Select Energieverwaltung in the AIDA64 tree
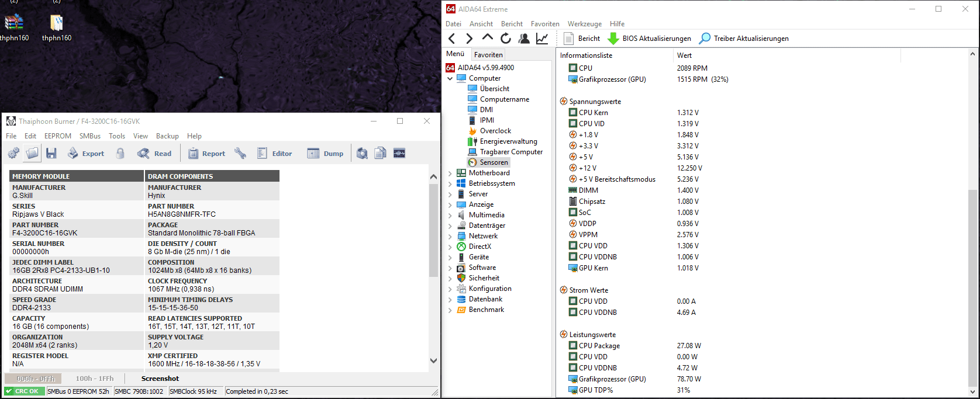 pos(502,141)
